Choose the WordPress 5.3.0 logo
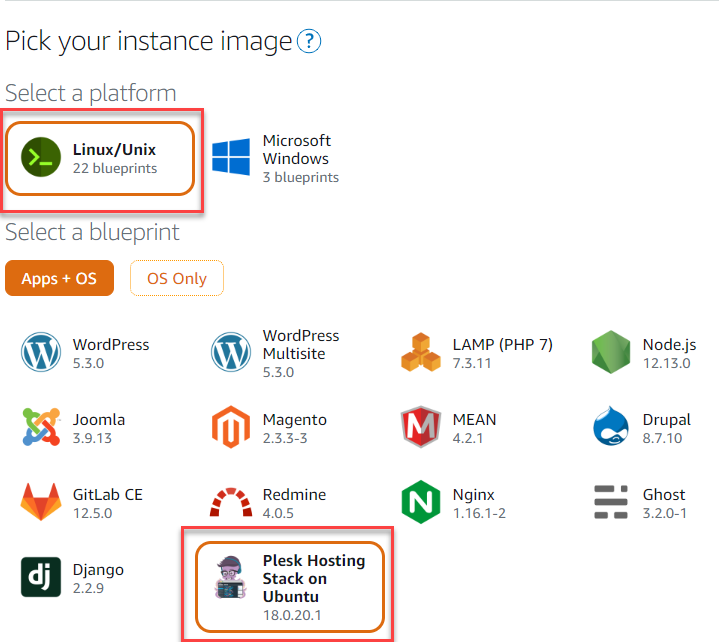This screenshot has height=642, width=719. coord(41,352)
